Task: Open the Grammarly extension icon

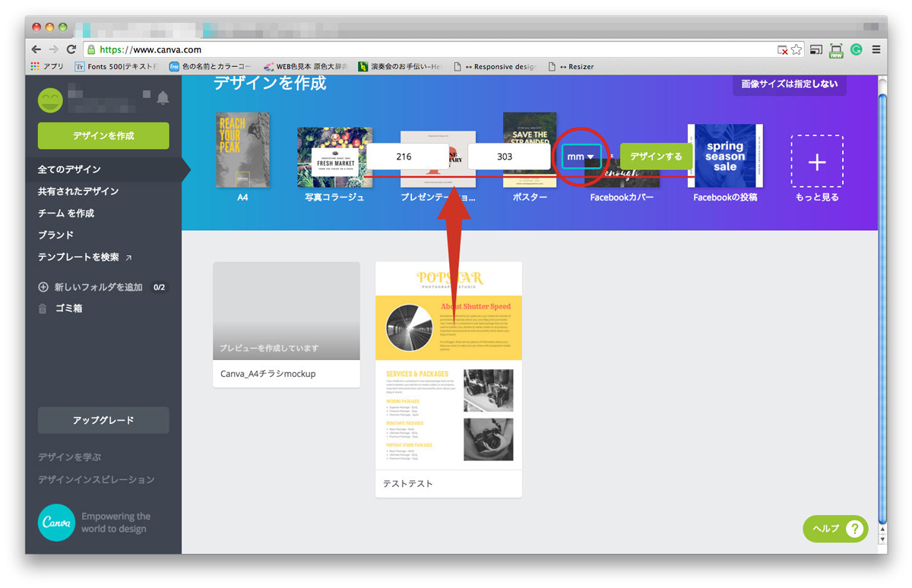Action: coord(856,49)
